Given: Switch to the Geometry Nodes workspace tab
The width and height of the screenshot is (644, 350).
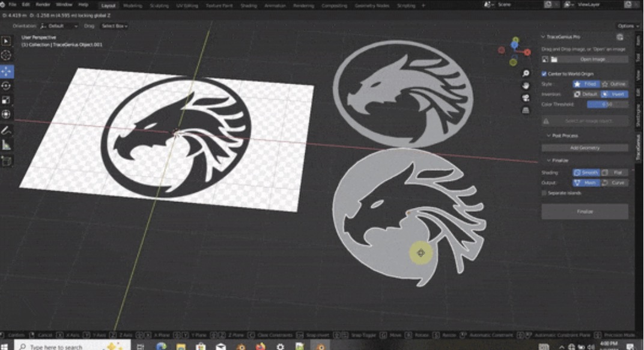Looking at the screenshot, I should (x=372, y=5).
